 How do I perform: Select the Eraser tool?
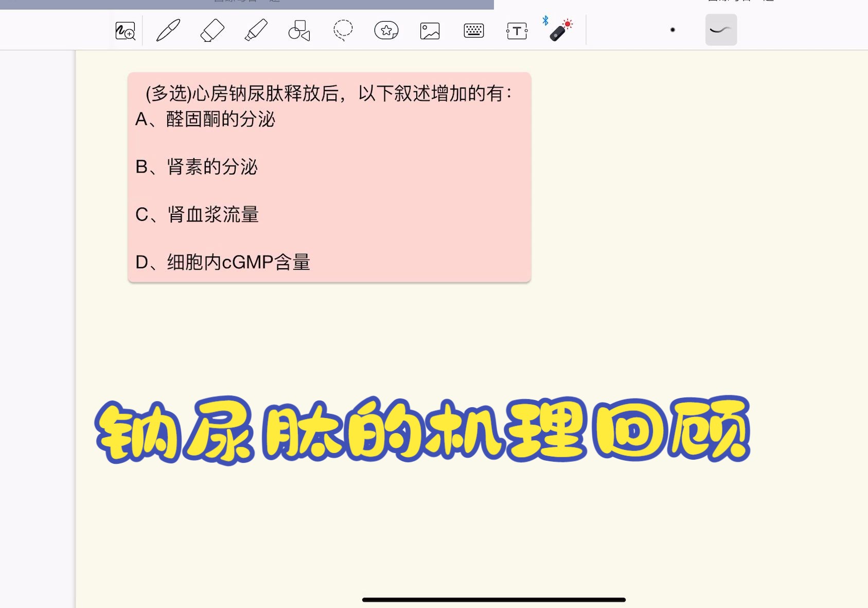pos(212,30)
